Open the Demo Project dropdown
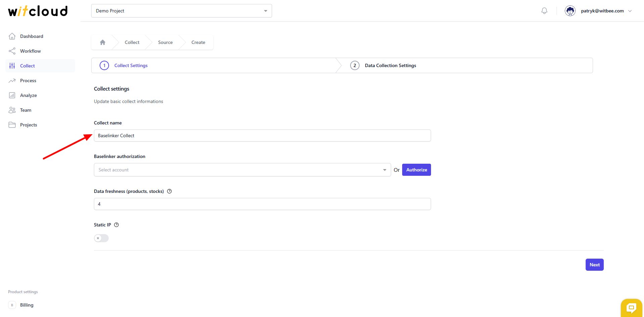The image size is (644, 317). pyautogui.click(x=181, y=11)
